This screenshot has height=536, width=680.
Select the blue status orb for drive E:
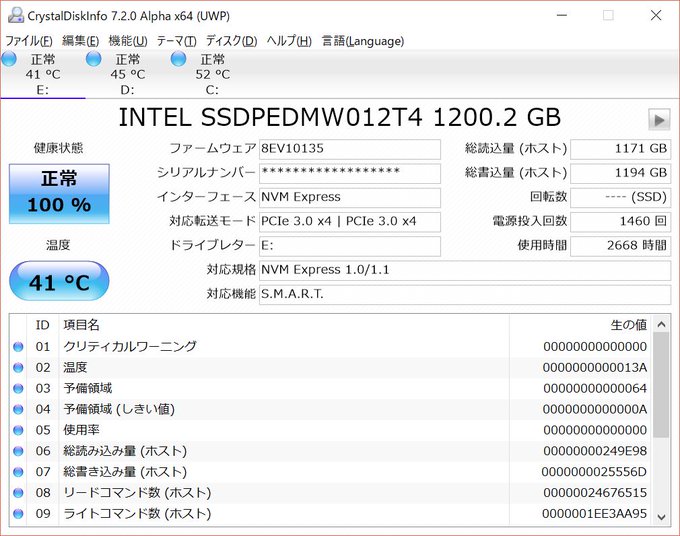click(9, 59)
